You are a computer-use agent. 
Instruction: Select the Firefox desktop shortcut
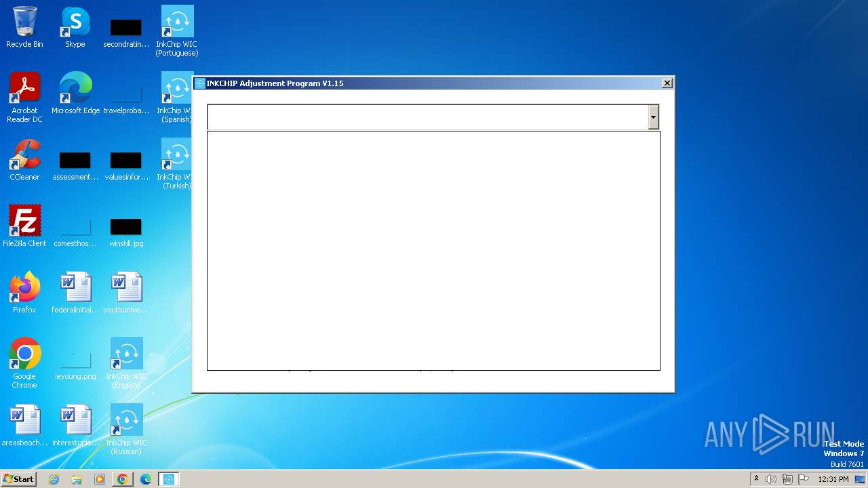[x=24, y=293]
